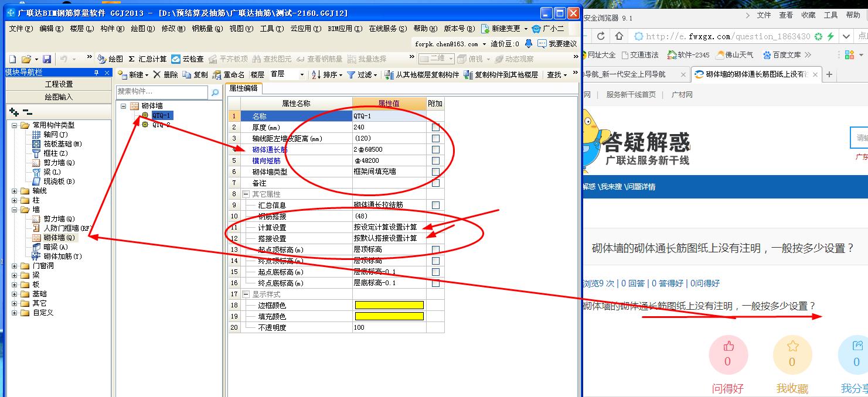Toggle 附加 checkbox for 砌体通长筋 row

(x=435, y=149)
